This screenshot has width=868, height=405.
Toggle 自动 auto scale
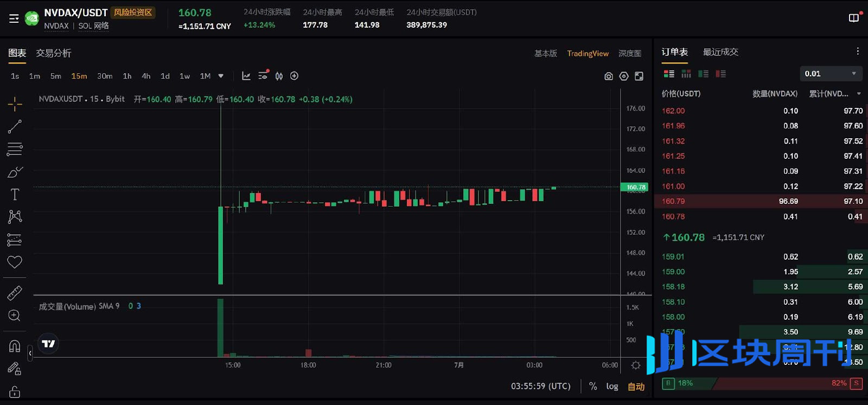click(x=636, y=387)
